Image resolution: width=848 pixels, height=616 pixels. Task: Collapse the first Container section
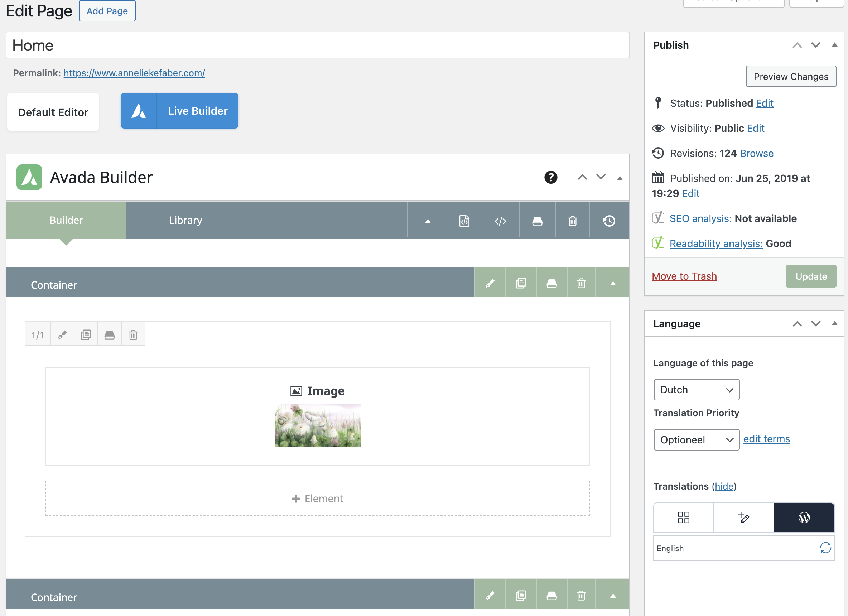(x=612, y=284)
